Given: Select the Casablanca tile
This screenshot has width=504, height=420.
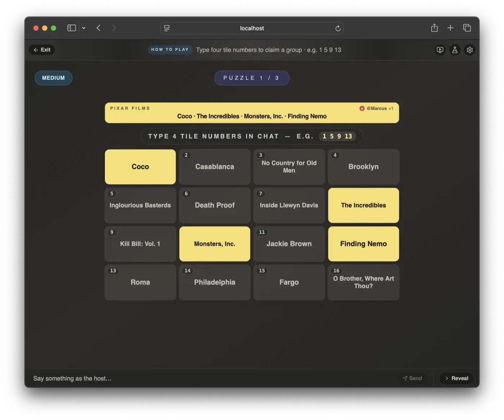Looking at the screenshot, I should point(215,167).
